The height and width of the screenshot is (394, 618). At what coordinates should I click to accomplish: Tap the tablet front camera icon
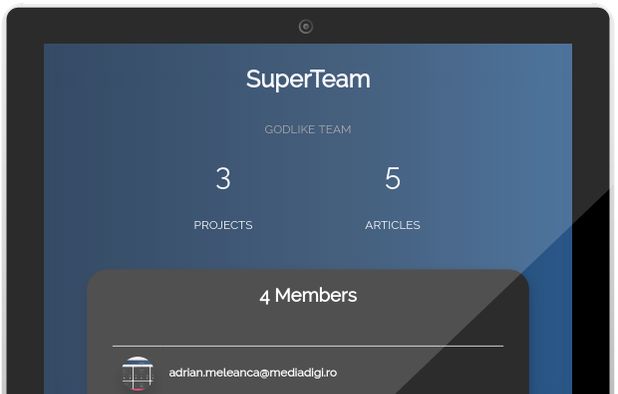[x=306, y=27]
